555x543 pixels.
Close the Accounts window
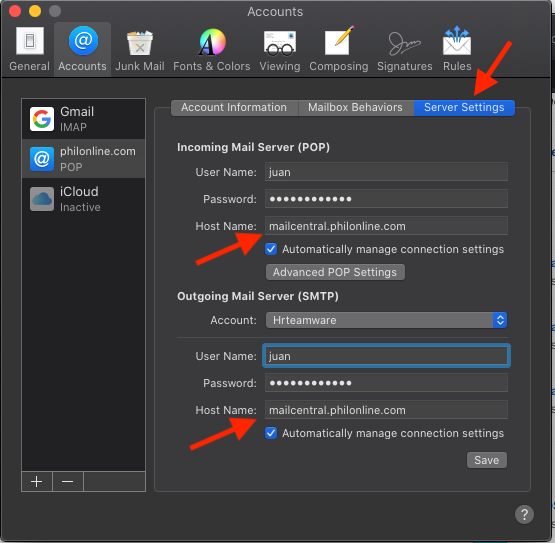pyautogui.click(x=15, y=11)
